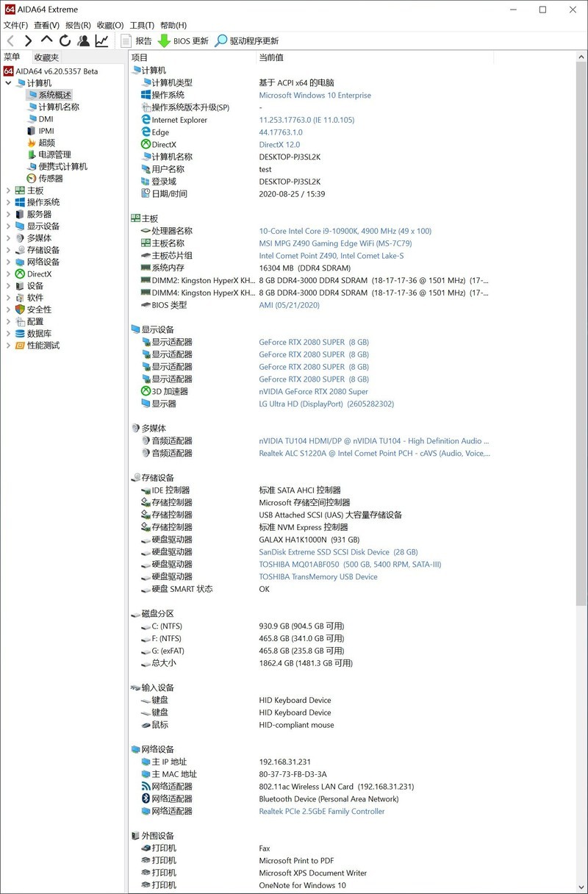Image resolution: width=588 pixels, height=894 pixels.
Task: Open the DirectX 12.0 link
Action: [x=279, y=145]
